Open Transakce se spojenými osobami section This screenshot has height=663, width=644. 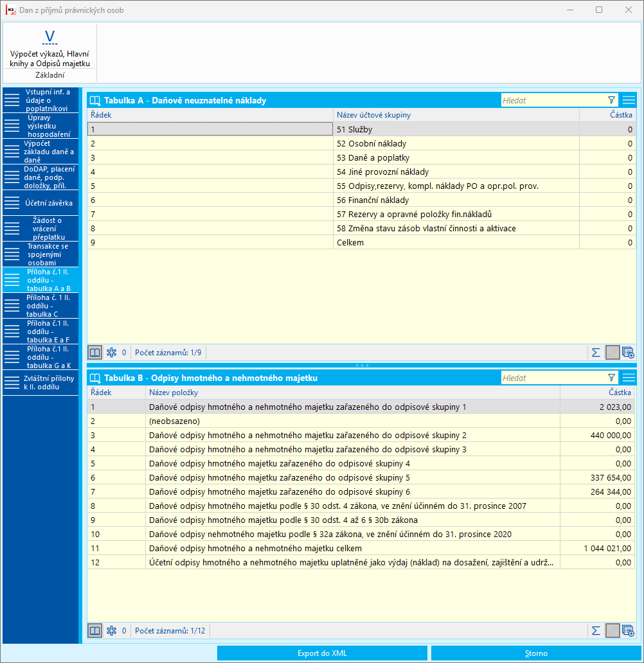(x=40, y=254)
